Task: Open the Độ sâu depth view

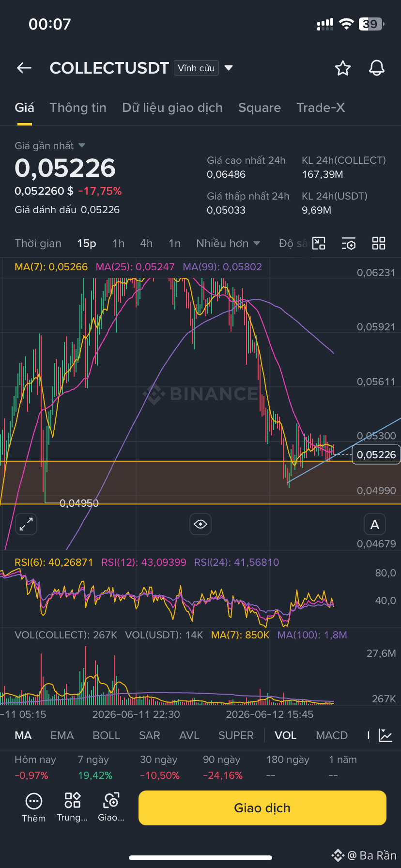Action: 293,243
